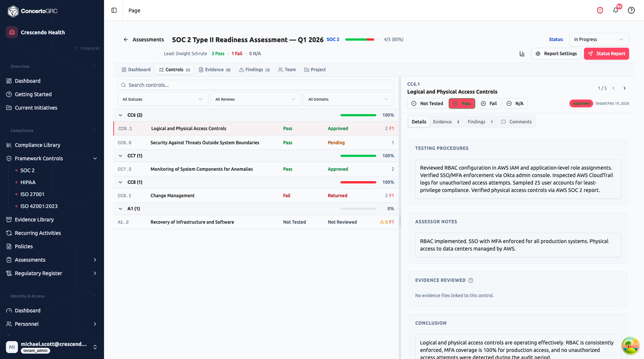Toggle the sidebar panel icon
Screen dimensions: 644x359
tap(114, 10)
